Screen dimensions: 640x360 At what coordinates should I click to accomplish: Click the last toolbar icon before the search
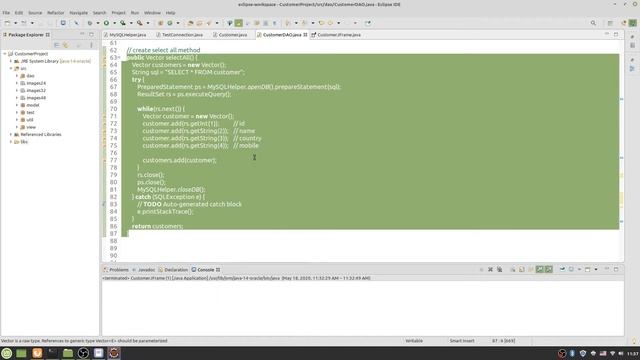[x=368, y=23]
